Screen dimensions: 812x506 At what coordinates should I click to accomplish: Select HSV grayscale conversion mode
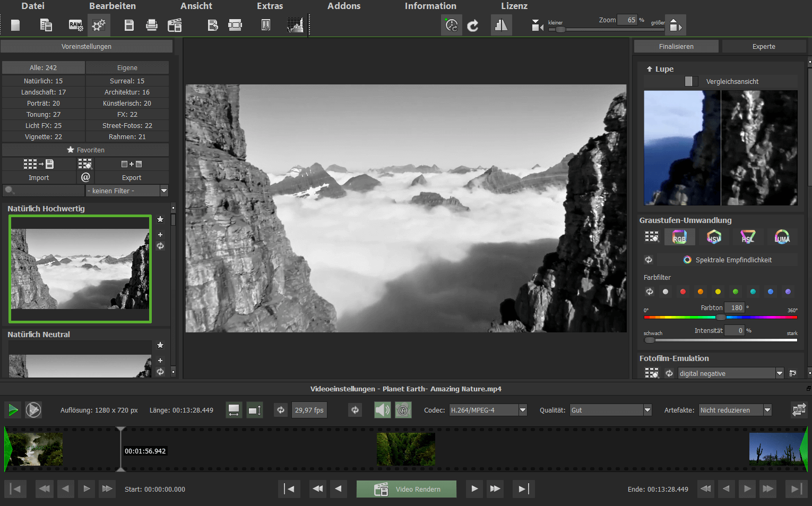[x=714, y=237]
